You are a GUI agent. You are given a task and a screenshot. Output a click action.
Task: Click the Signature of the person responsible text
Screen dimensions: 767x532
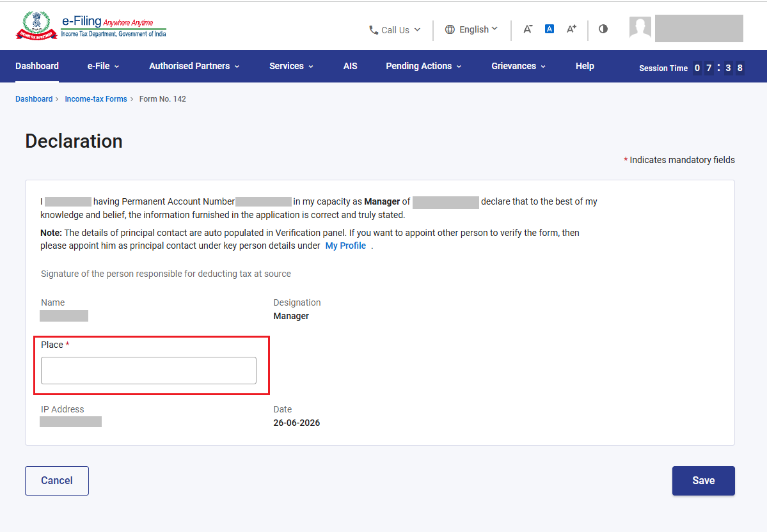pos(166,274)
